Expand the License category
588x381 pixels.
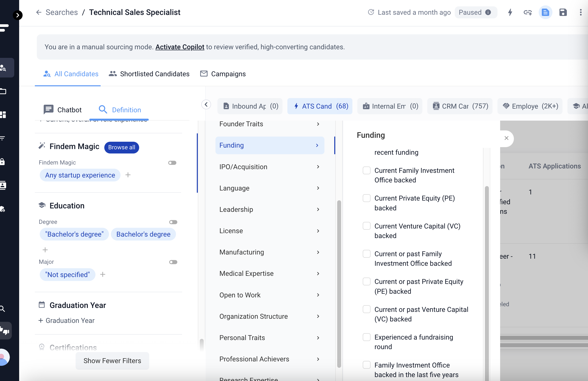tap(269, 231)
